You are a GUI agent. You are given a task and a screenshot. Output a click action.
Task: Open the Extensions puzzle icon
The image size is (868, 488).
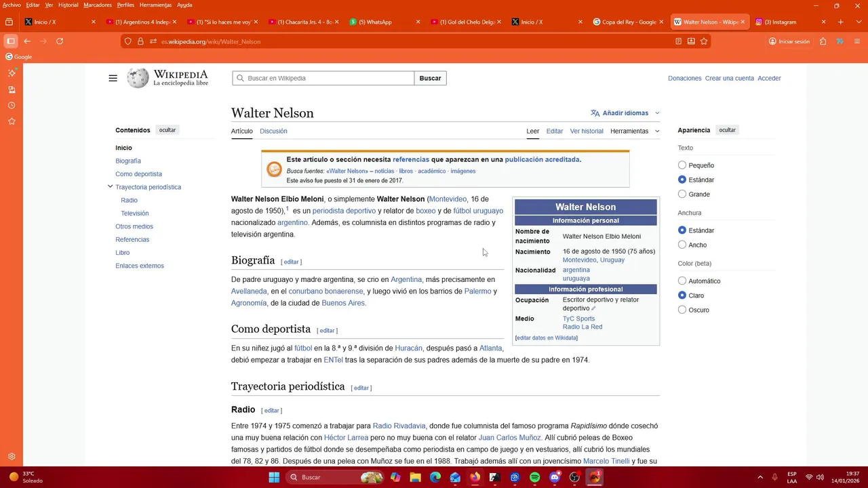click(823, 41)
